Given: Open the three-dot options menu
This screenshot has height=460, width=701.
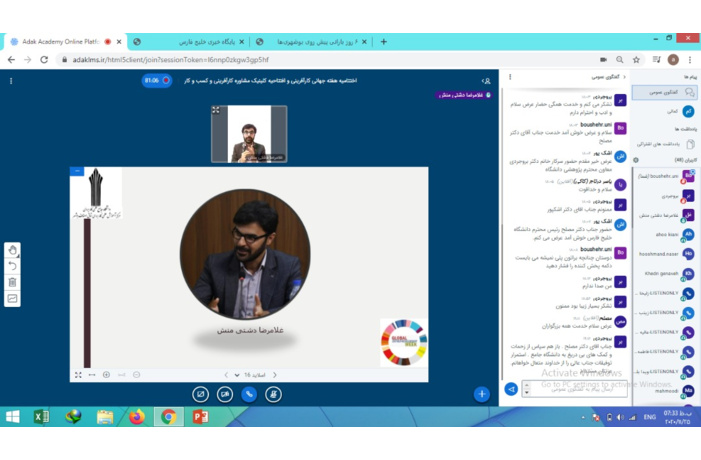Looking at the screenshot, I should tap(11, 81).
